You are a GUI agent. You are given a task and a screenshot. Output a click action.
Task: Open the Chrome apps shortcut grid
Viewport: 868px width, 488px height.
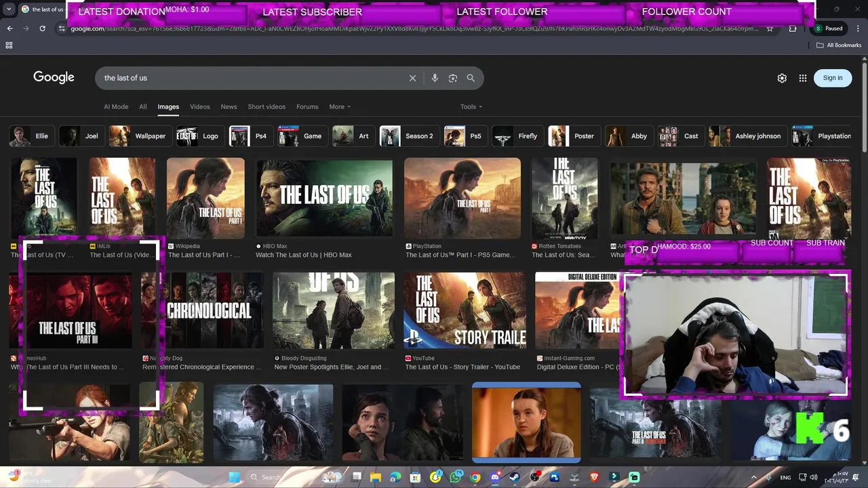coord(9,45)
